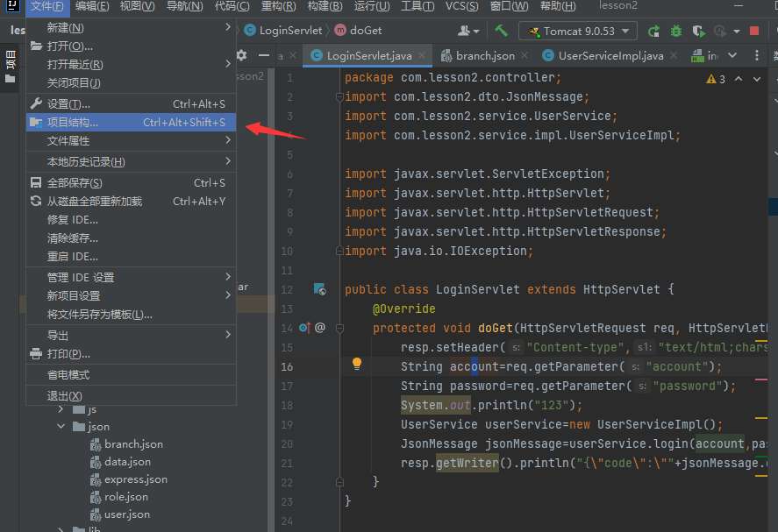Click doGet in the breadcrumb bar

click(359, 31)
